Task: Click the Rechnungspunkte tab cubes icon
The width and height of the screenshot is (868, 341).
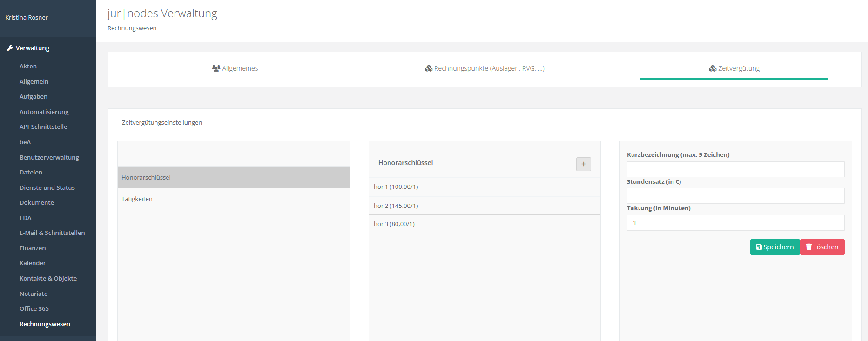Action: (429, 68)
